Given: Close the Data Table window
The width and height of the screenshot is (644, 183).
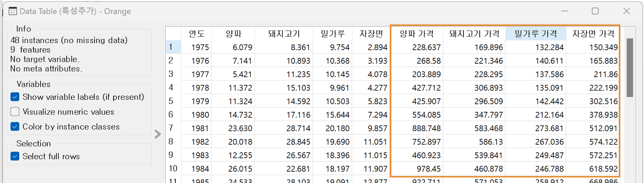Looking at the screenshot, I should coord(626,11).
